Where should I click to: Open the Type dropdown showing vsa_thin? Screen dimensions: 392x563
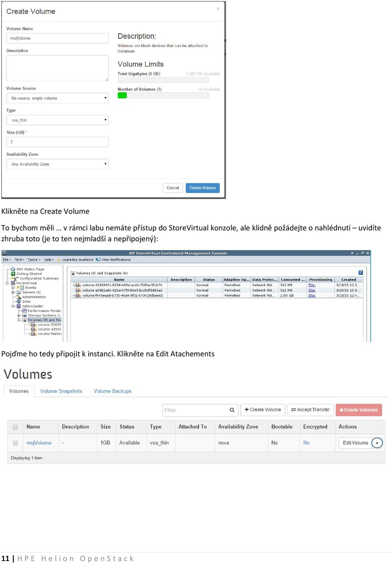(58, 120)
